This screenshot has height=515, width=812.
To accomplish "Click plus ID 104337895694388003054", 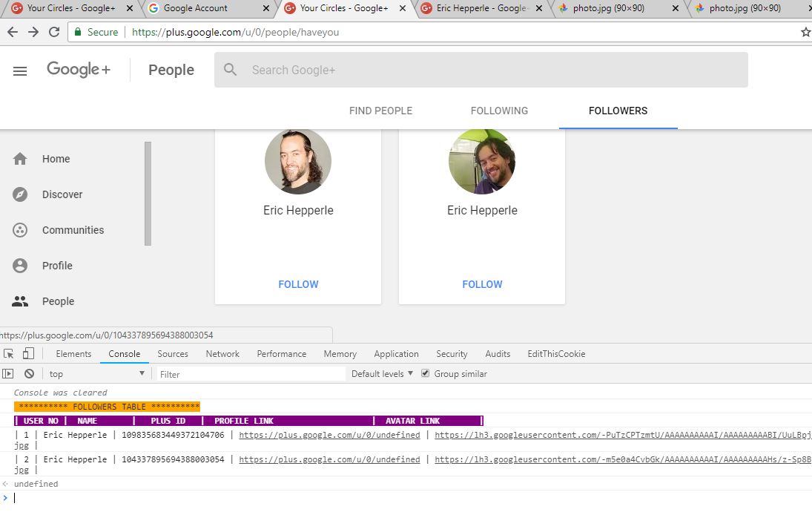I will 173,459.
